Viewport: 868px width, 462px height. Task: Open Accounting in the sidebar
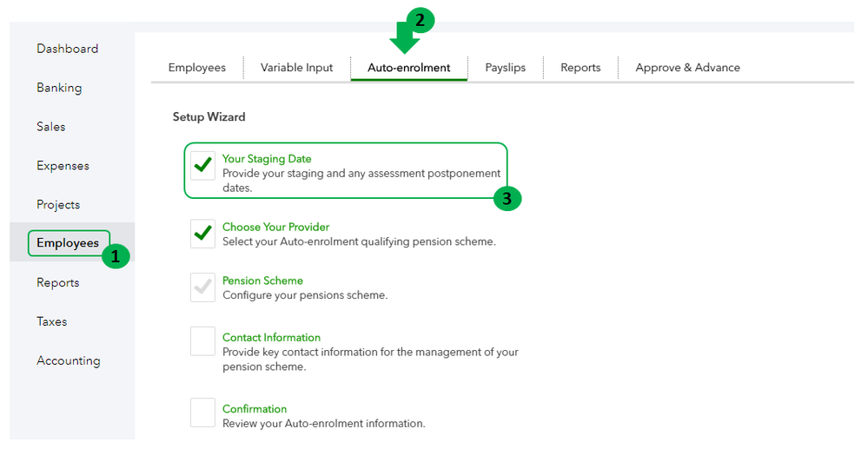coord(68,360)
